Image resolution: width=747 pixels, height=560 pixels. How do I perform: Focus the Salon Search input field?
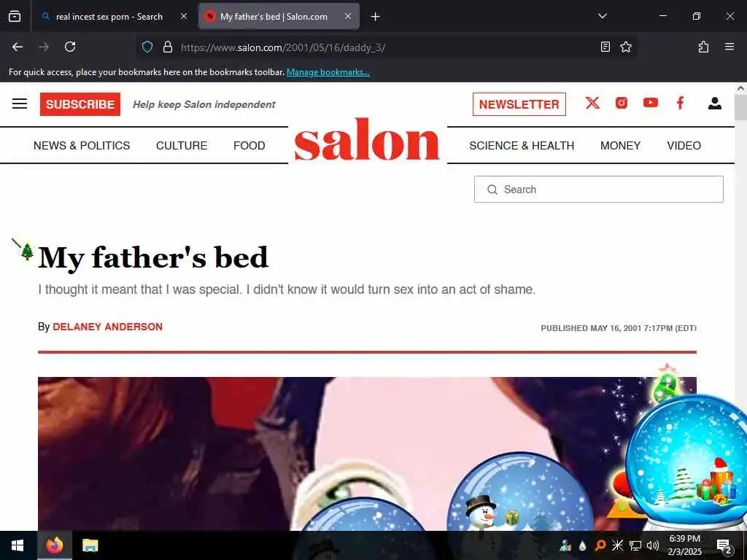pyautogui.click(x=599, y=189)
